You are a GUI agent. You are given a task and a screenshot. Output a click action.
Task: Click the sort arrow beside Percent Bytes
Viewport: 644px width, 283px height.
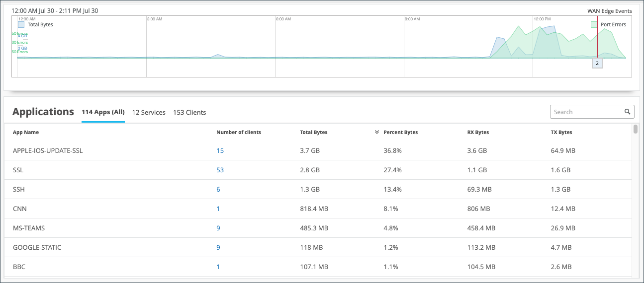[377, 133]
